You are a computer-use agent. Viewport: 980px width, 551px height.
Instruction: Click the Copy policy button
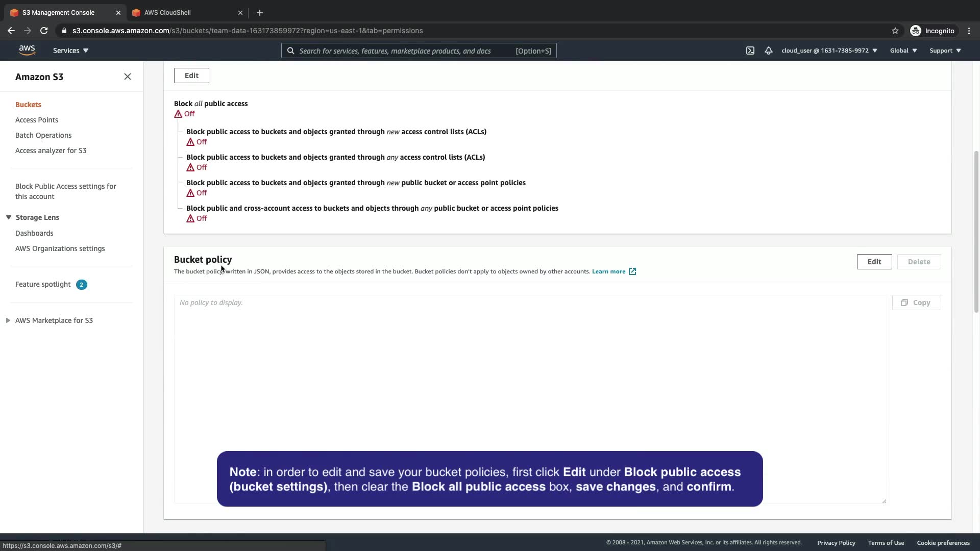click(x=916, y=303)
